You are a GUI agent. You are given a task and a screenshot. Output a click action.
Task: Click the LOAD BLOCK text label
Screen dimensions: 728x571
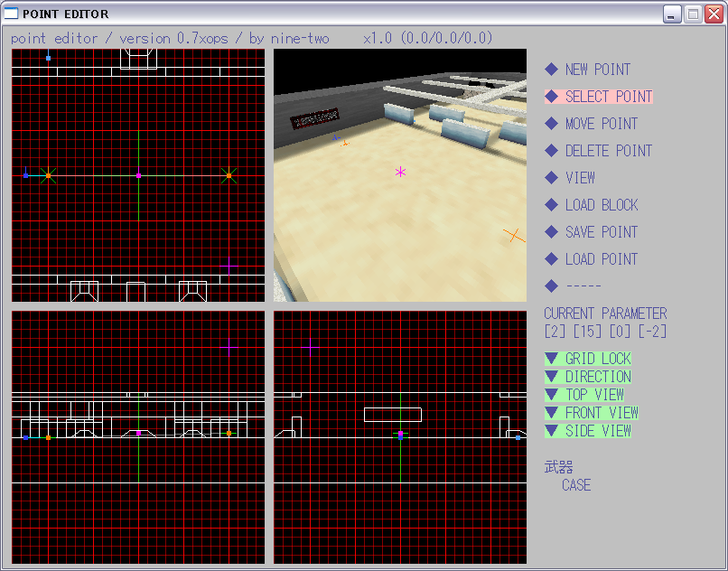point(601,205)
